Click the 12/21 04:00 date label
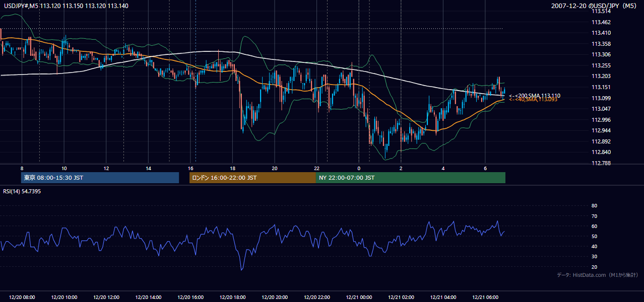644x302 pixels. point(443,297)
